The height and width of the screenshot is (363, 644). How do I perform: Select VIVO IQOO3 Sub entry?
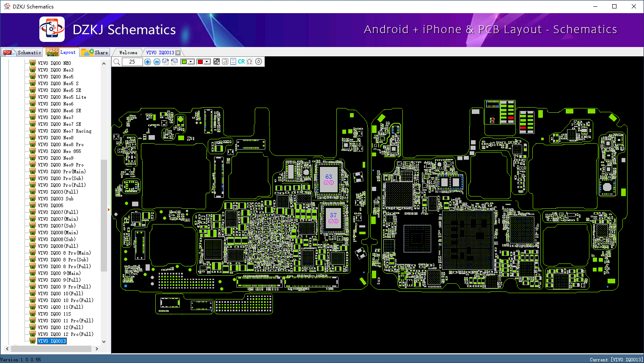click(x=55, y=199)
